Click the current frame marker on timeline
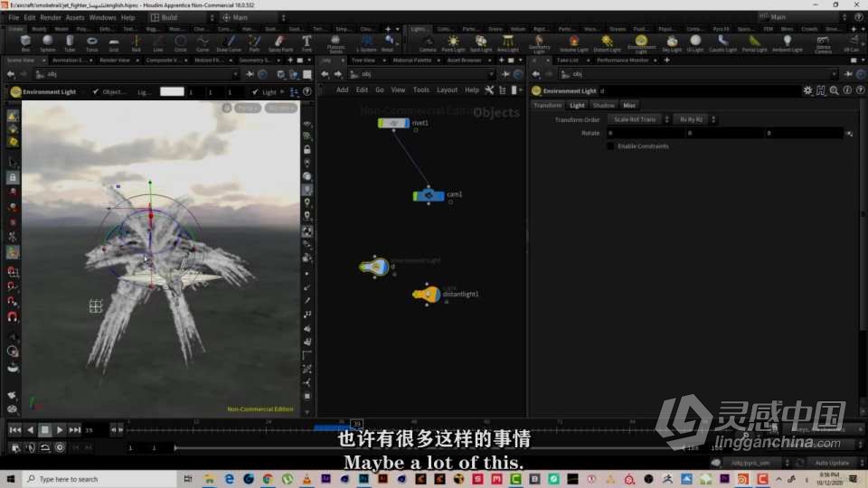The image size is (868, 488). [356, 424]
